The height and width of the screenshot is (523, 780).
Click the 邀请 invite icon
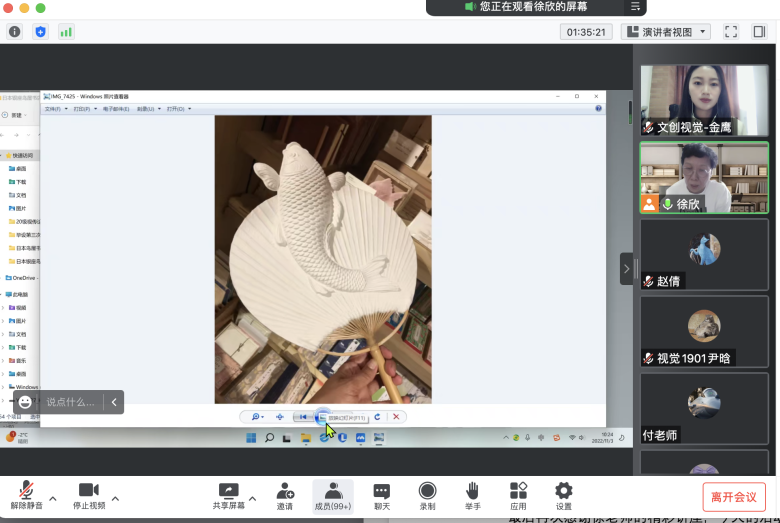pyautogui.click(x=285, y=496)
